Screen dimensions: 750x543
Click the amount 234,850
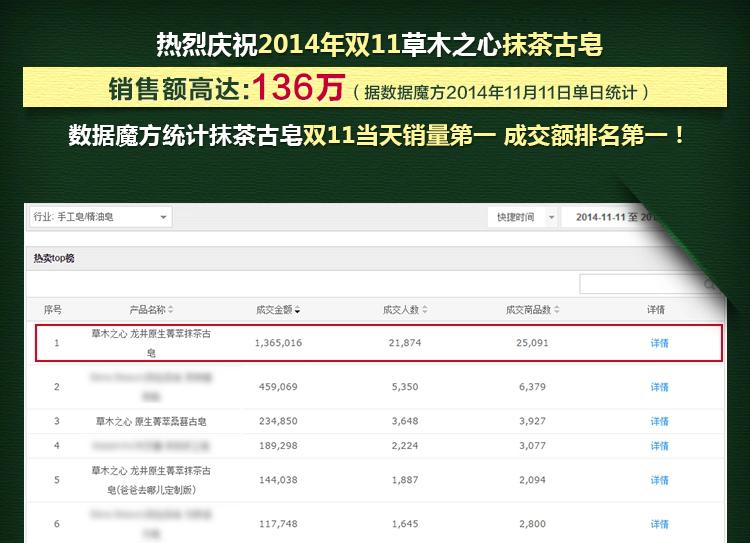pos(278,421)
